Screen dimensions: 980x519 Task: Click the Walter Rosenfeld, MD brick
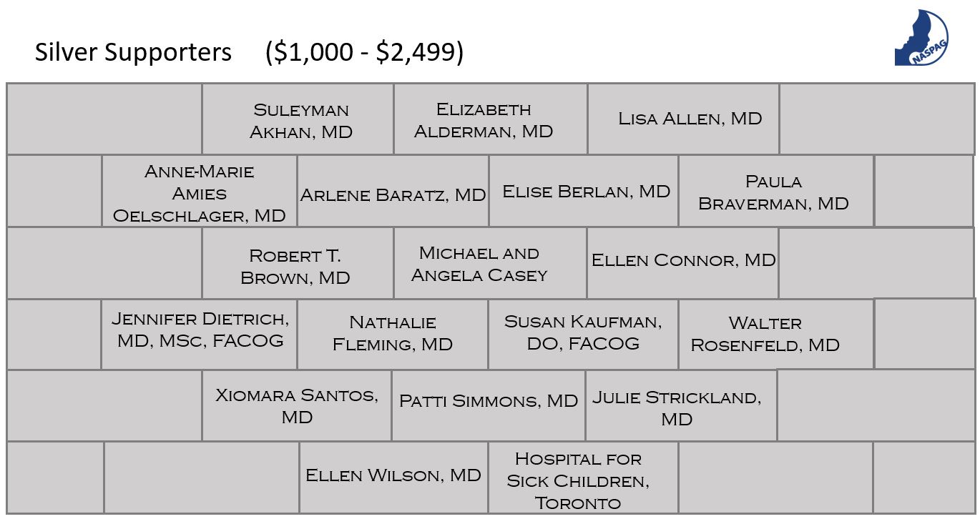pyautogui.click(x=776, y=335)
